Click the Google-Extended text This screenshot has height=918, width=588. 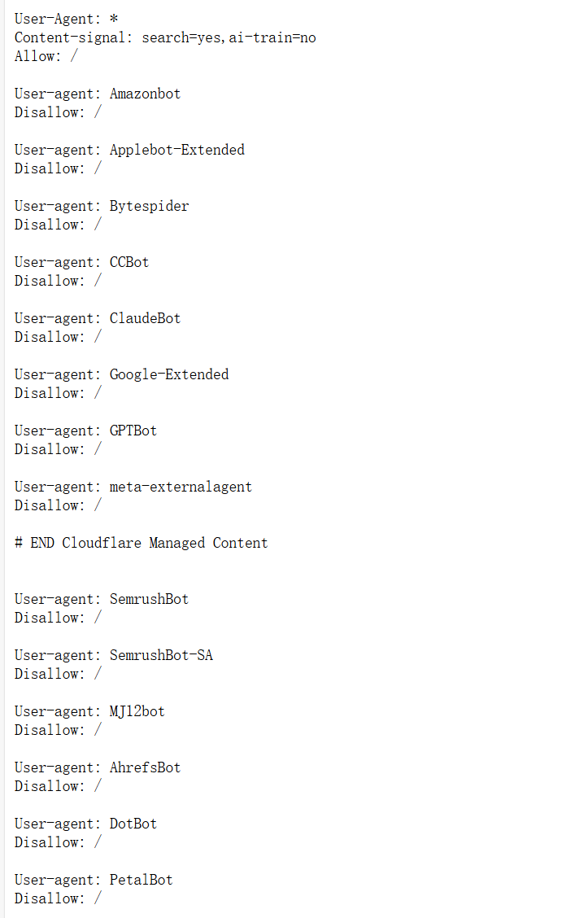[169, 374]
